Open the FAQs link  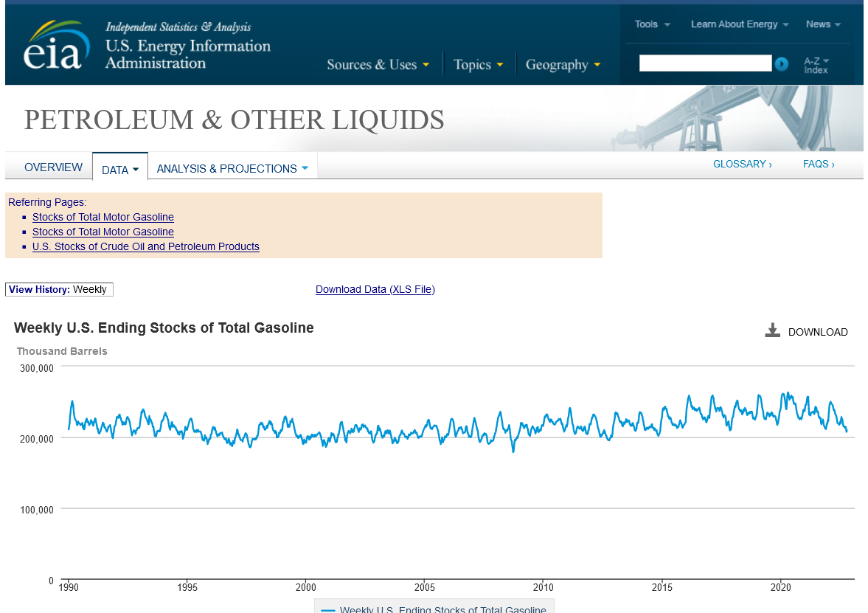(819, 164)
